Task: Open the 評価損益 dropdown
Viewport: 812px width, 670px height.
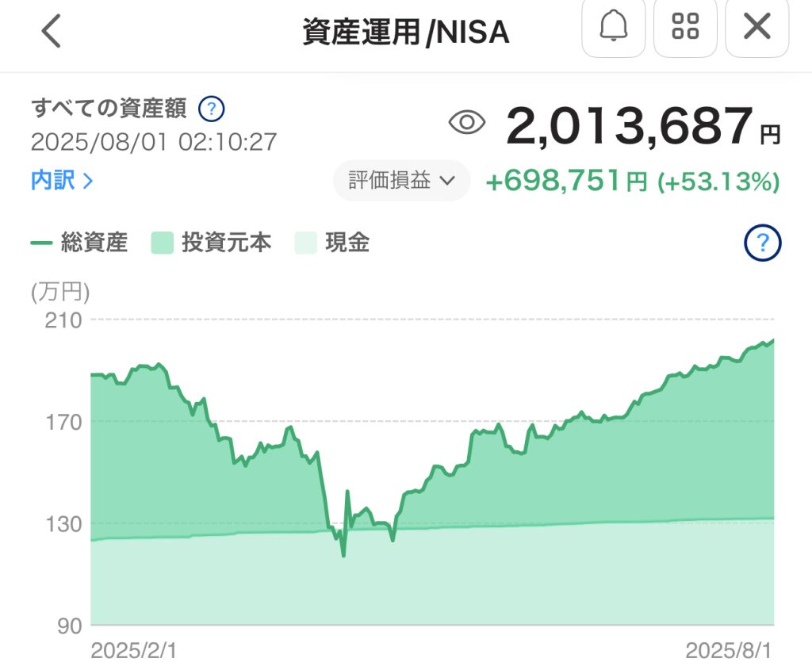Action: tap(402, 180)
